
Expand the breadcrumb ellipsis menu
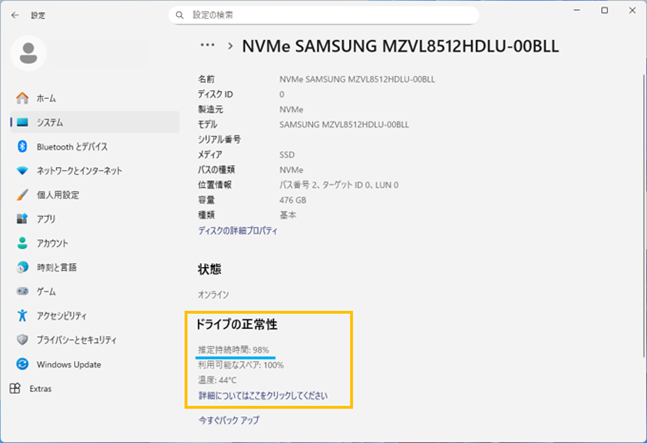(207, 45)
